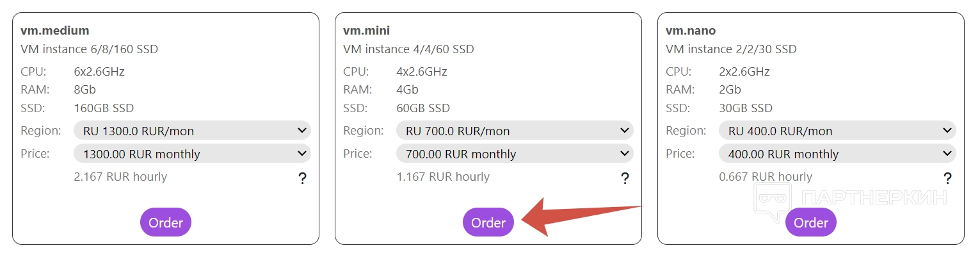The image size is (980, 257).
Task: Click the VM instance 6/8/160 SSD description
Action: pyautogui.click(x=89, y=49)
